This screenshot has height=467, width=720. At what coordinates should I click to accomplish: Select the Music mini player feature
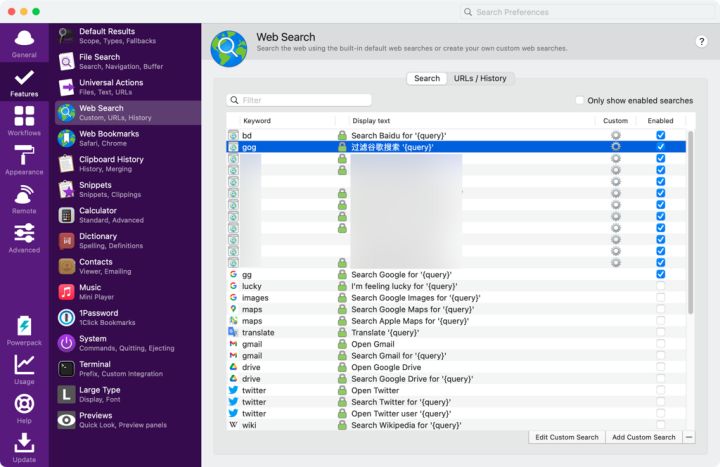click(x=128, y=292)
